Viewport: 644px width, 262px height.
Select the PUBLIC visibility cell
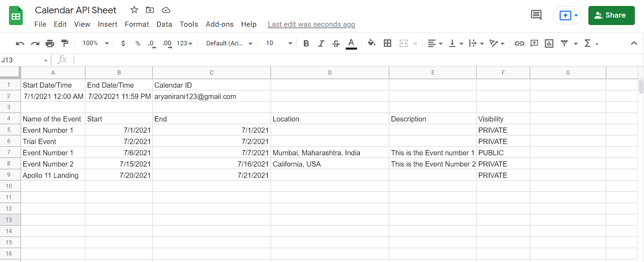[503, 153]
